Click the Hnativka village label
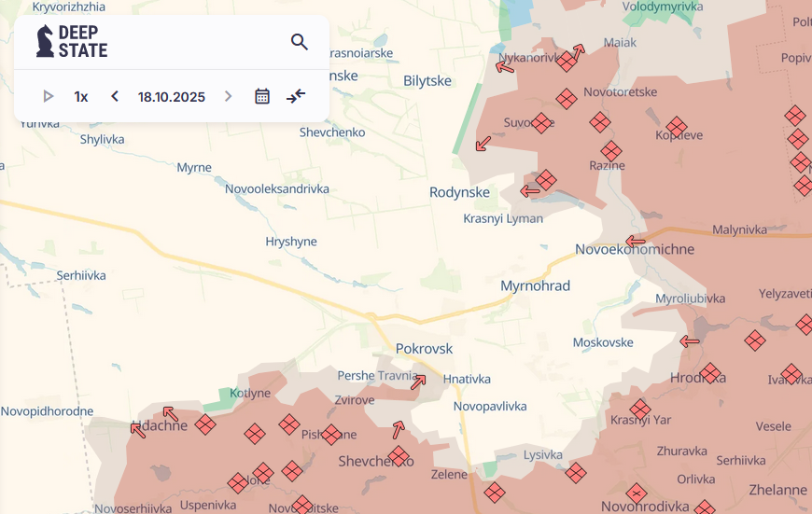Image resolution: width=812 pixels, height=514 pixels. pos(467,379)
